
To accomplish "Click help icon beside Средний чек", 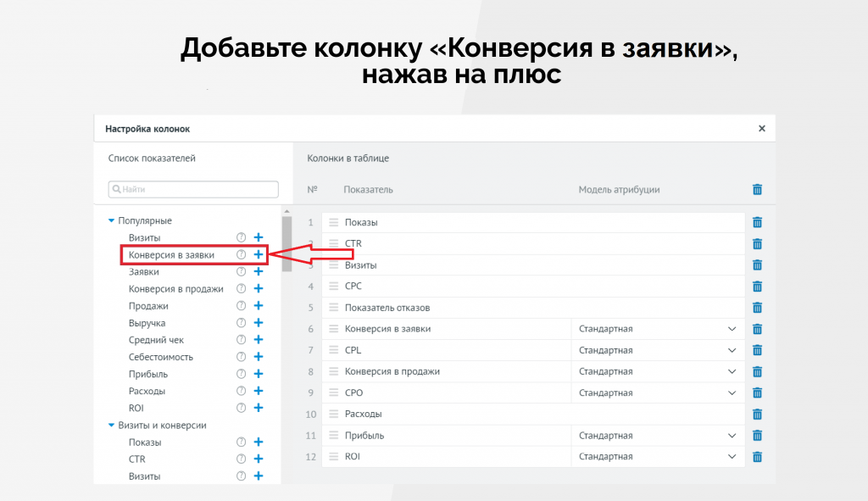I will click(x=241, y=340).
